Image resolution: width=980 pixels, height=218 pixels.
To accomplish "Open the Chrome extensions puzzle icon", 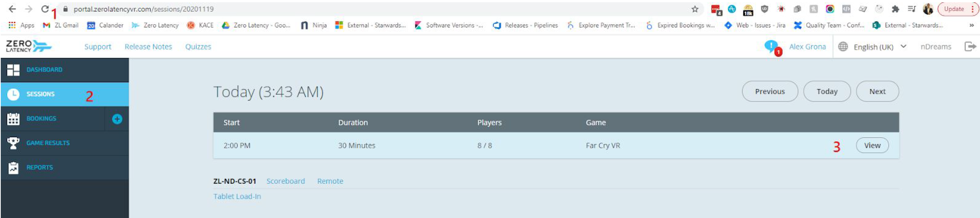I will point(895,9).
